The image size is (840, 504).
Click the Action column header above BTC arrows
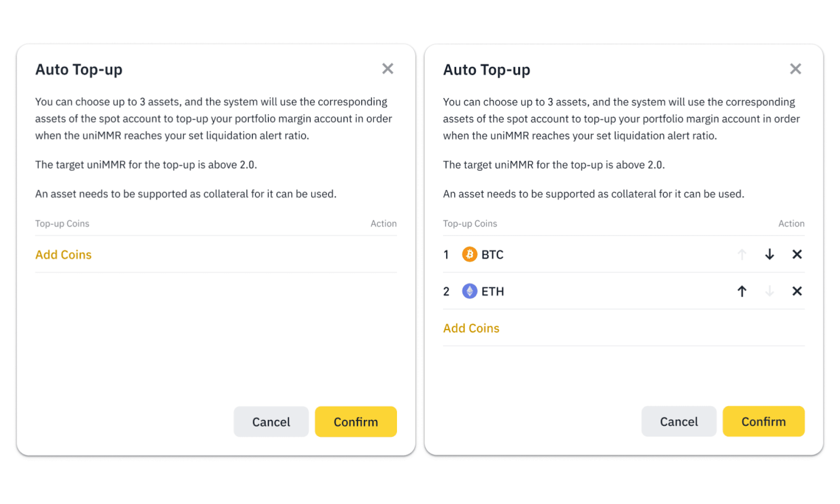click(x=791, y=224)
